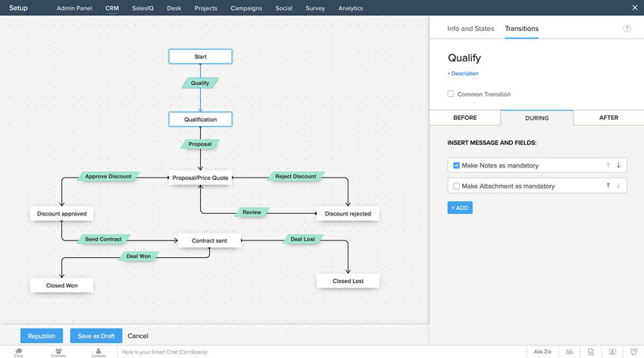This screenshot has height=358, width=644.
Task: Click Ask Zia in the bottom bar
Action: click(542, 352)
